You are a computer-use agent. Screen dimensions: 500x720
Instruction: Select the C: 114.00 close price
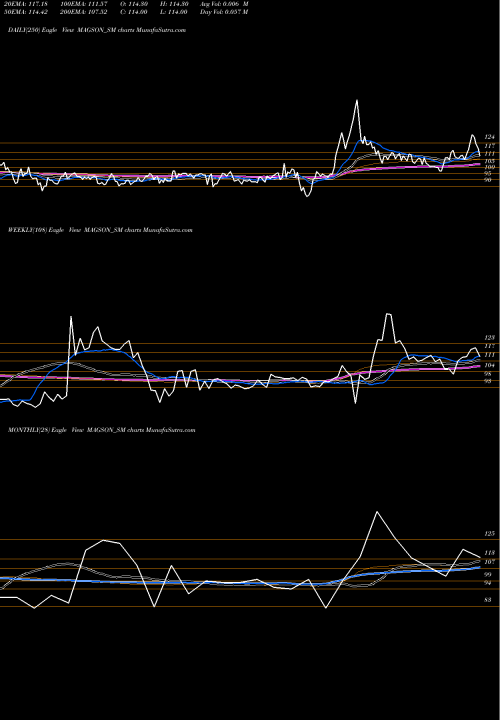pyautogui.click(x=135, y=12)
